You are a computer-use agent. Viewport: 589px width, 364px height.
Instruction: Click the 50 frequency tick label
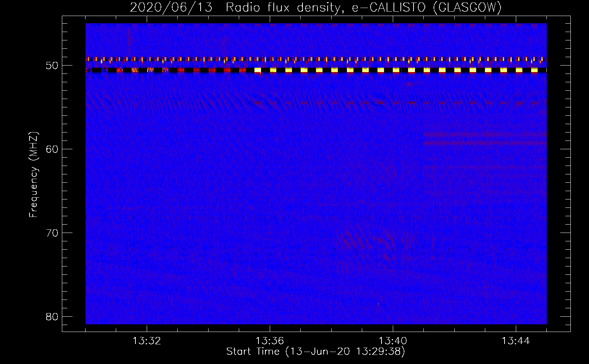(x=52, y=66)
